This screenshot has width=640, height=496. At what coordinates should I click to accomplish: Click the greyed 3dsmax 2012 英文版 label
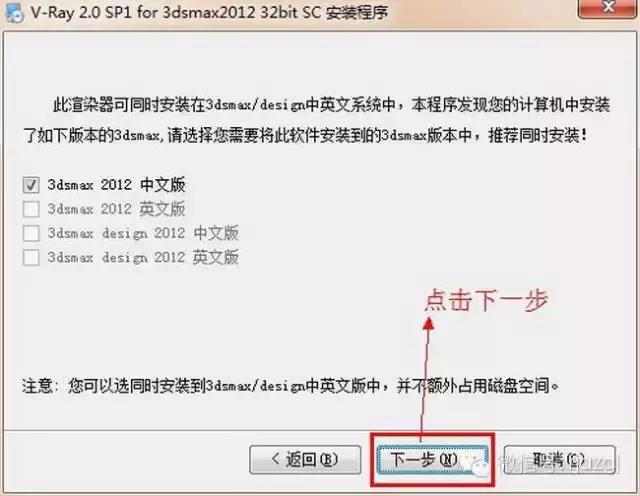click(116, 209)
